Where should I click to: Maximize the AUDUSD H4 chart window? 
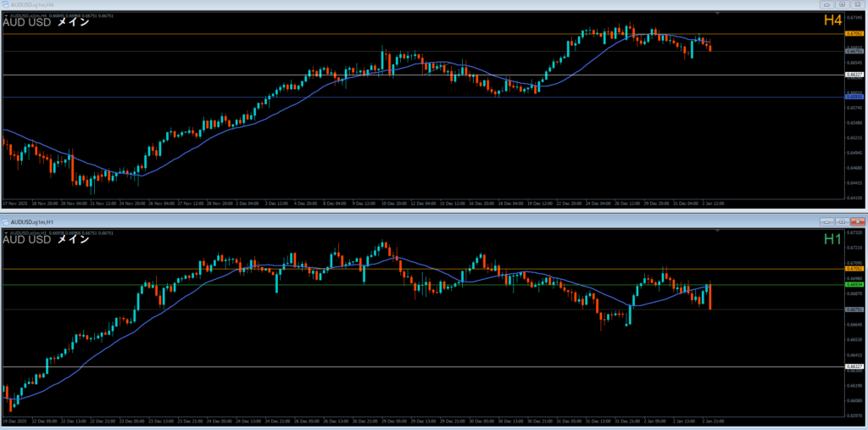843,4
